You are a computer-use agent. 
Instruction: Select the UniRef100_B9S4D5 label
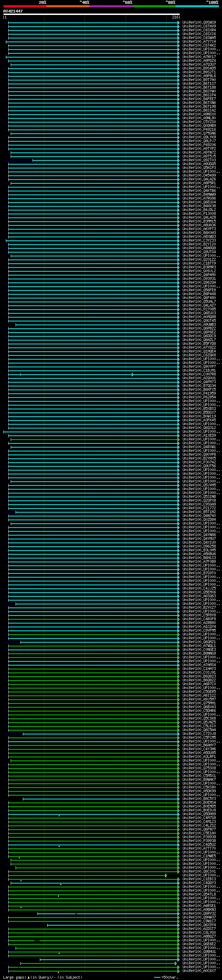(199, 68)
